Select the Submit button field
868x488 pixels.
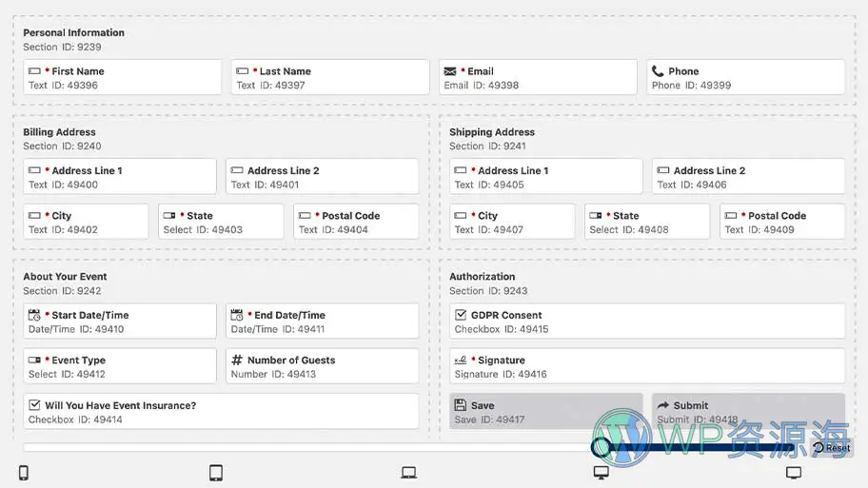pos(748,412)
